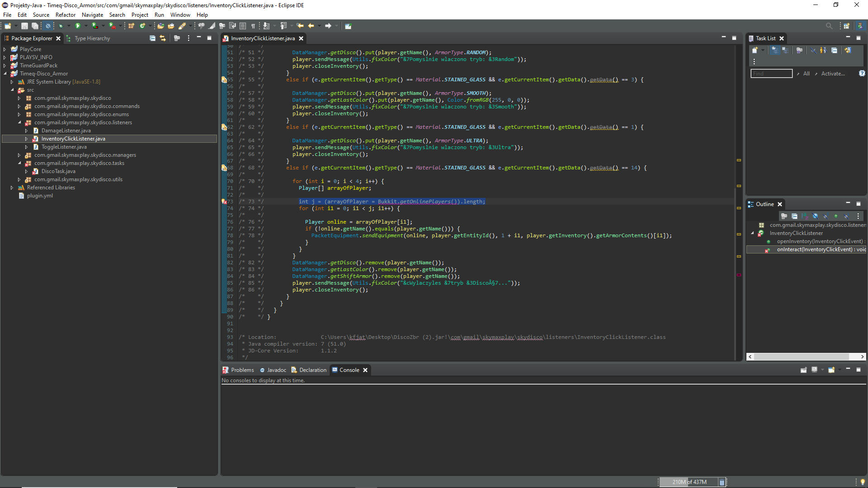Toggle Link with Editor in Package Explorer
The width and height of the screenshot is (868, 488).
163,38
